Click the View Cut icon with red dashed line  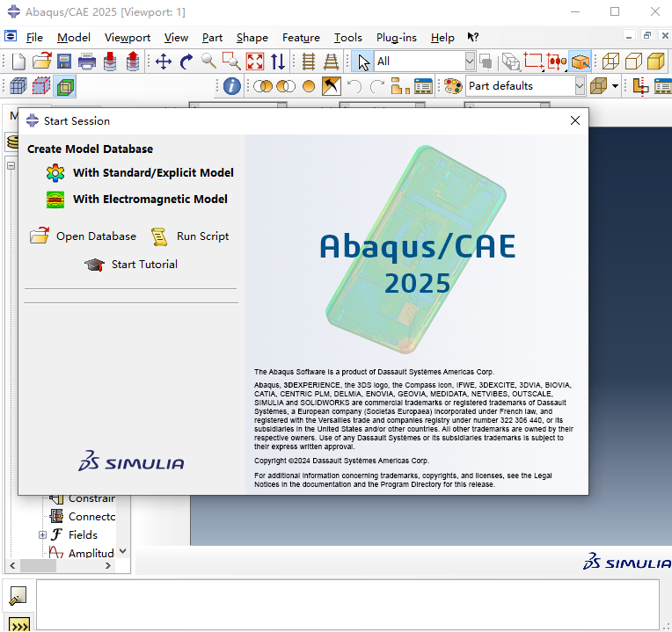[640, 86]
